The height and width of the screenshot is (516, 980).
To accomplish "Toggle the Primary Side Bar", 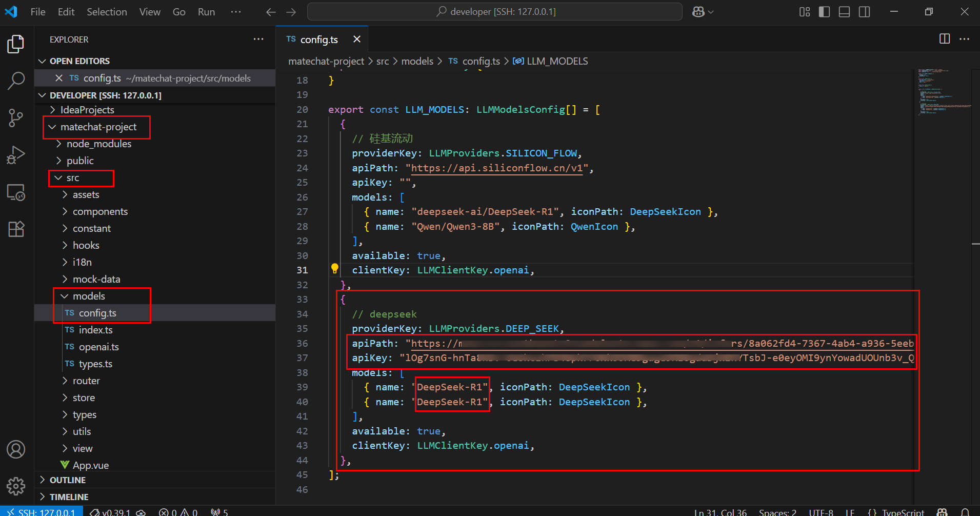I will pyautogui.click(x=825, y=12).
